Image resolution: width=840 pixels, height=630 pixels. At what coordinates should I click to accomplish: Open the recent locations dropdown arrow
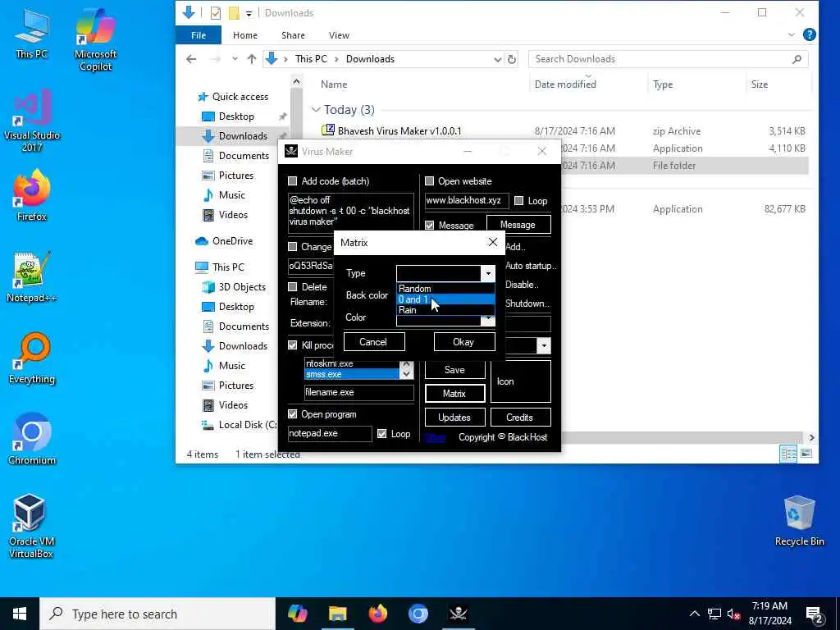(235, 59)
